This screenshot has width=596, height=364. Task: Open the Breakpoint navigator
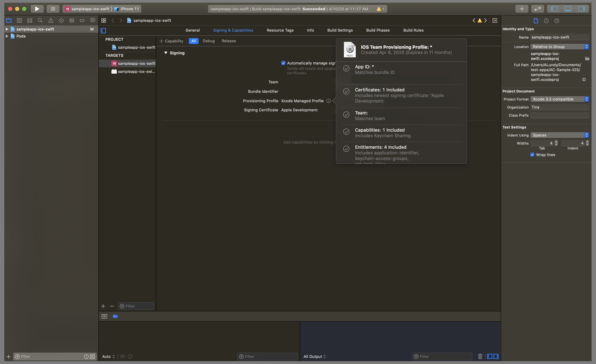[x=82, y=21]
